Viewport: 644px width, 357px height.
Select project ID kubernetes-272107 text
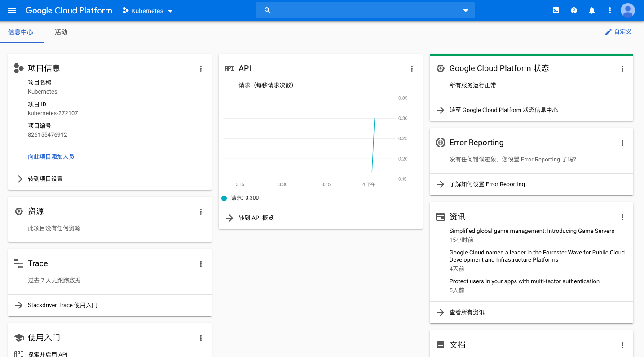[53, 113]
